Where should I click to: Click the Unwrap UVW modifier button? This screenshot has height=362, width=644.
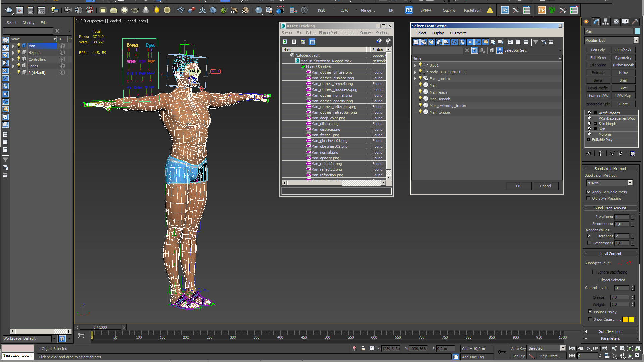tap(598, 96)
